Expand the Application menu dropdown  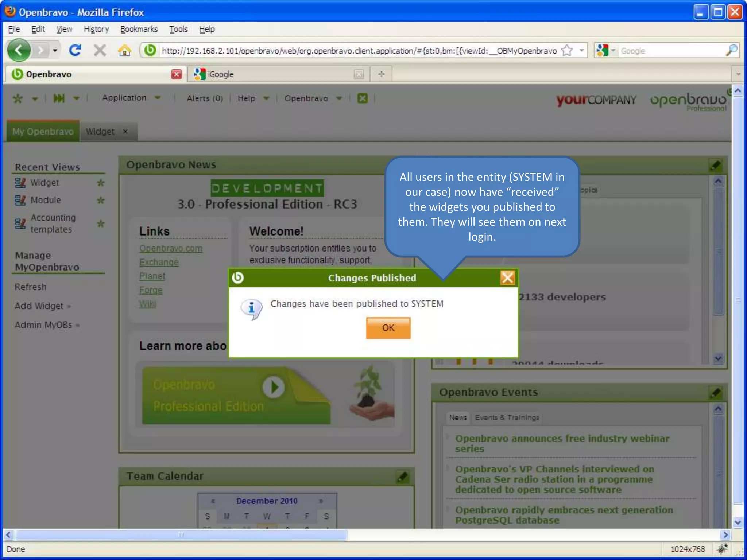(x=131, y=98)
